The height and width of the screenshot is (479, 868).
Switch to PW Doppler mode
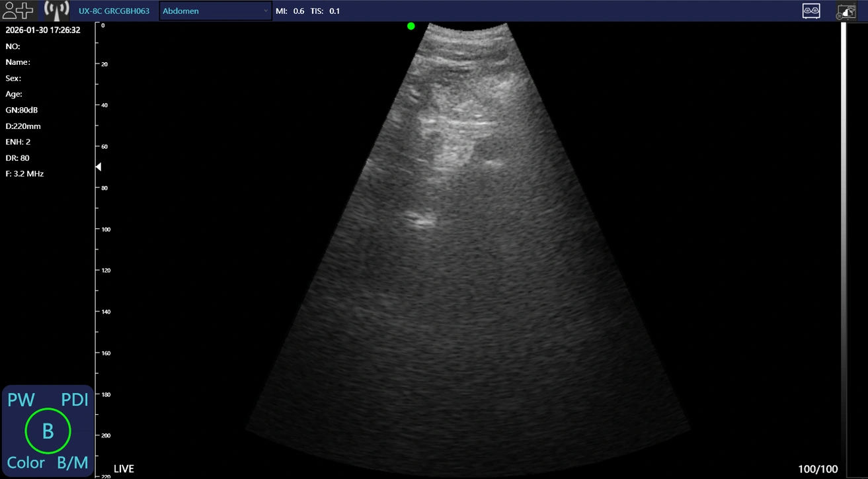20,400
